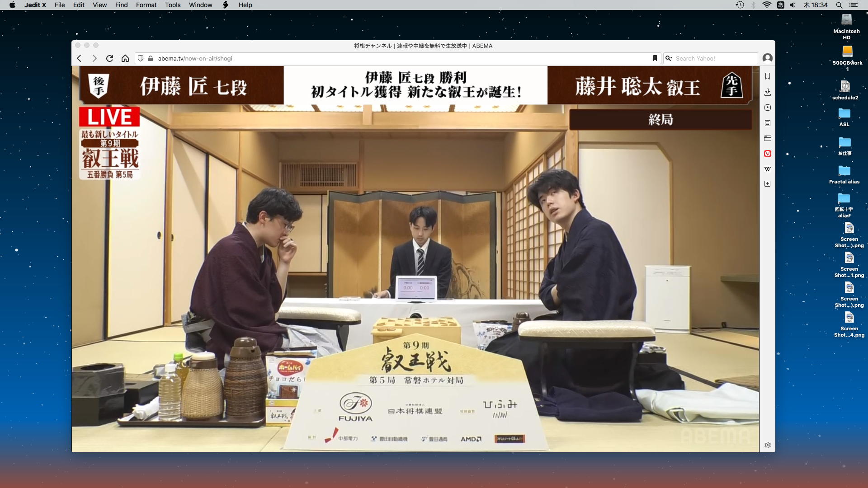Screen dimensions: 868x488
Task: Open the Vivaldi web panel
Action: [767, 154]
